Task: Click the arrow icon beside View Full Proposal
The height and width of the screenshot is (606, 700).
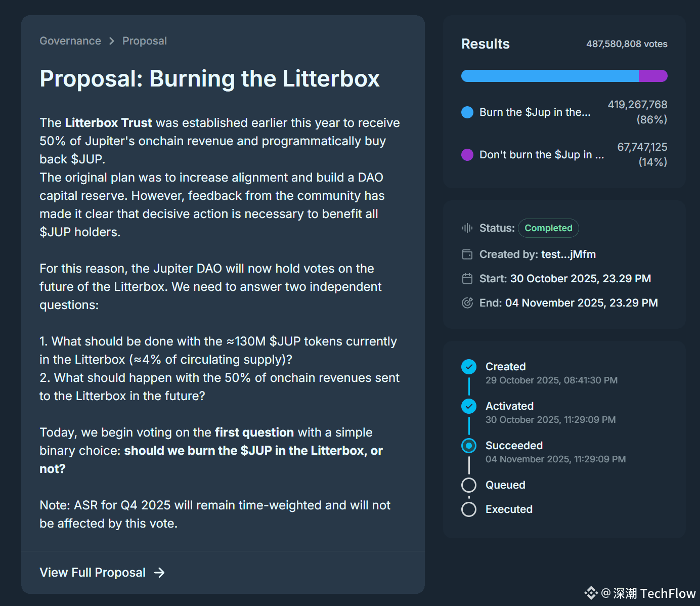Action: [x=159, y=573]
